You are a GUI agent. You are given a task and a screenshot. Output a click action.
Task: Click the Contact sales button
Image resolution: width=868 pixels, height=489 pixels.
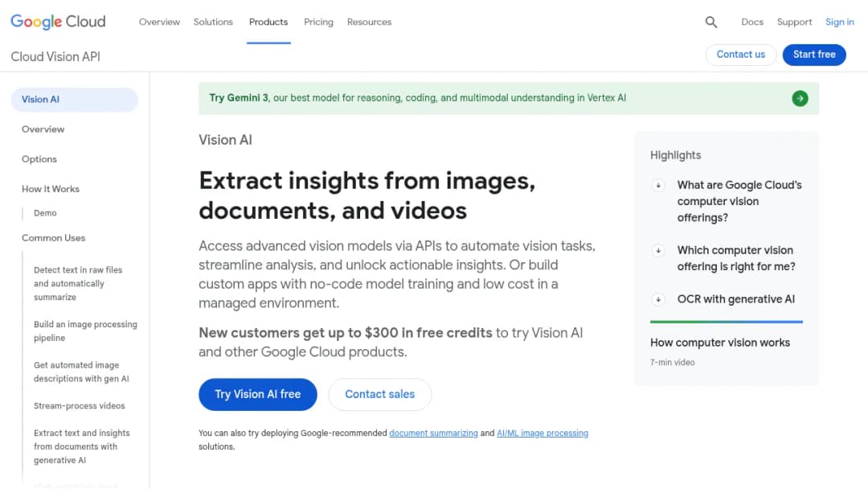tap(379, 394)
